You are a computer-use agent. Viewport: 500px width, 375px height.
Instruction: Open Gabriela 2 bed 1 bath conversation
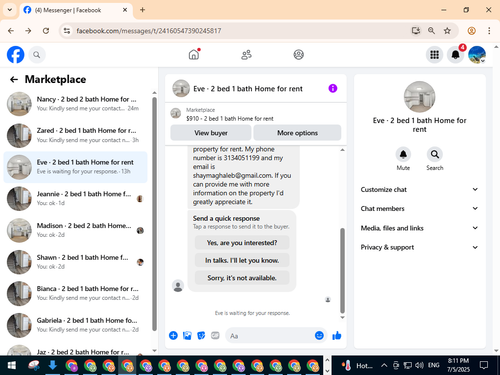pos(75,325)
